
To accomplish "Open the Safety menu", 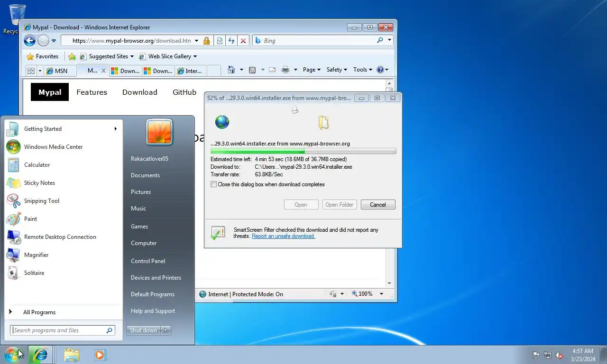I will click(x=337, y=70).
